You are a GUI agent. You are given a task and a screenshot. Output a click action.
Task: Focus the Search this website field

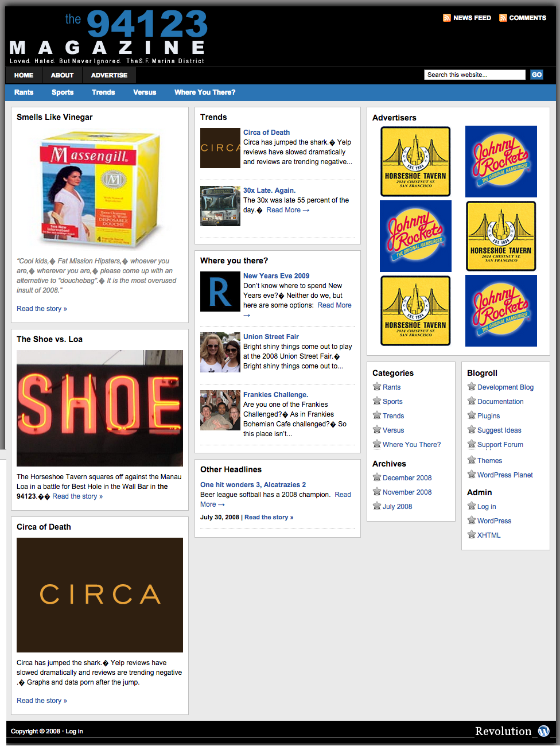pyautogui.click(x=475, y=75)
